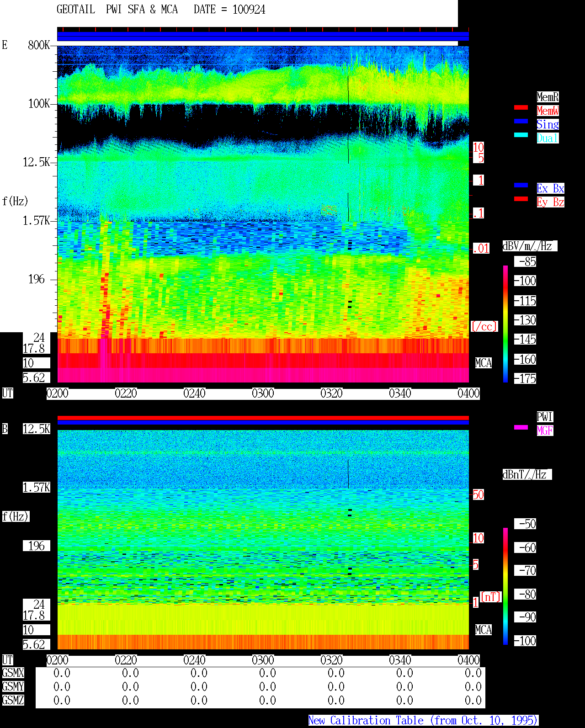Click the blue Sing legend marker
Viewport: 585px width, 728px height.
(521, 121)
